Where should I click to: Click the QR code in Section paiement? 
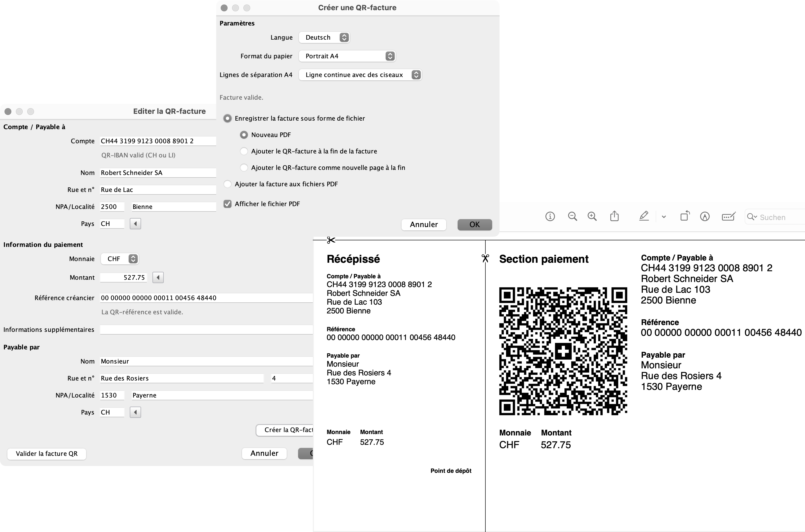[563, 351]
